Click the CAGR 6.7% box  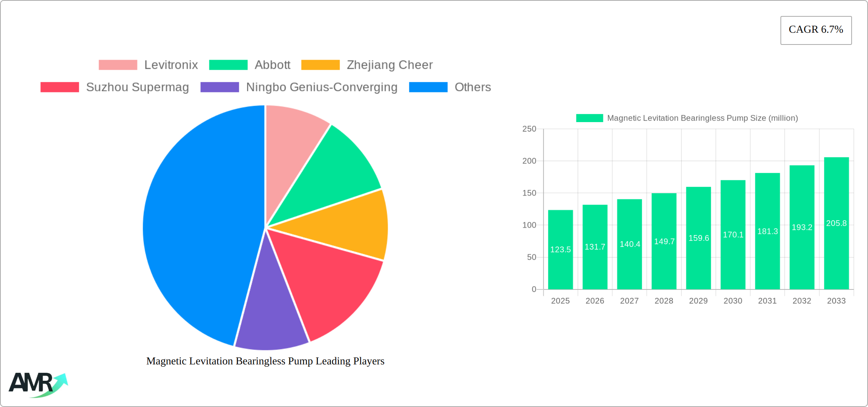pyautogui.click(x=816, y=30)
